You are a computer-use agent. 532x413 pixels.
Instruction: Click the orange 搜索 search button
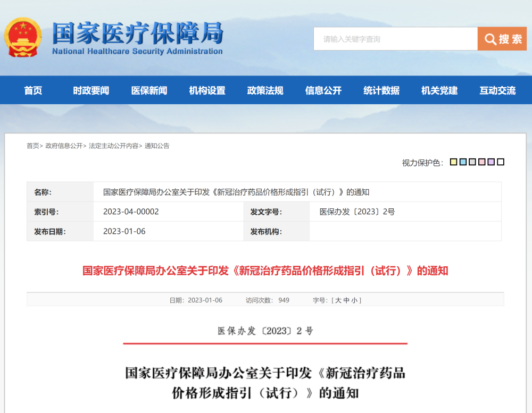tap(502, 39)
